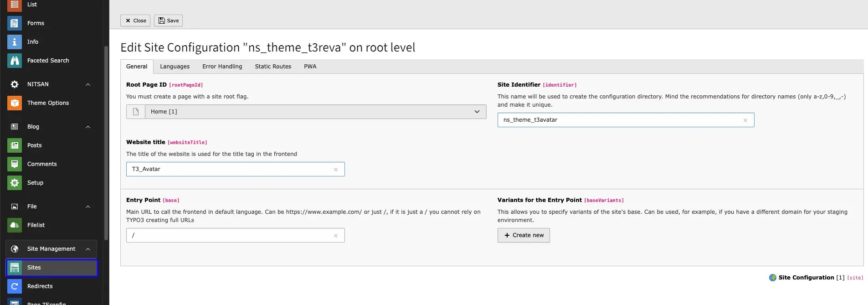Open the Faceted Search binoculars icon
Image resolution: width=868 pixels, height=305 pixels.
[15, 61]
